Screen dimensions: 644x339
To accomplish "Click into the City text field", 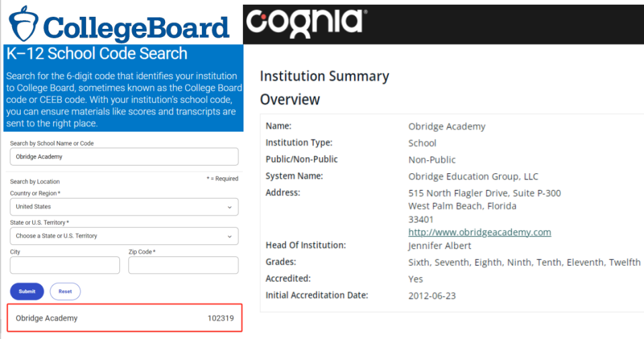I will click(65, 265).
